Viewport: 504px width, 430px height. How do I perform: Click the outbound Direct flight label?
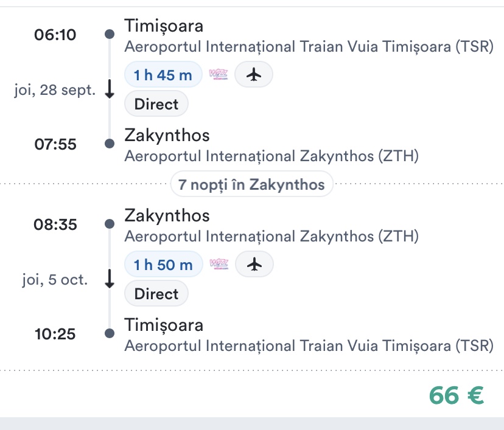156,104
